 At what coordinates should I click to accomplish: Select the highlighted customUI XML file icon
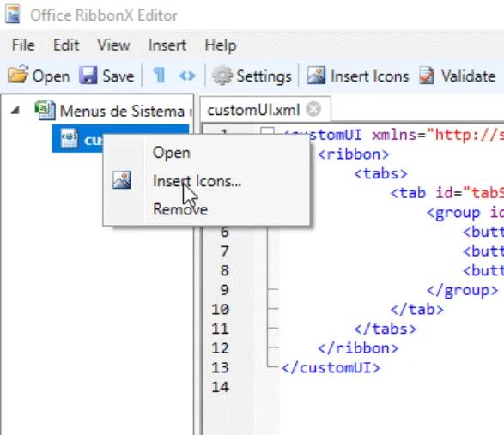(70, 138)
